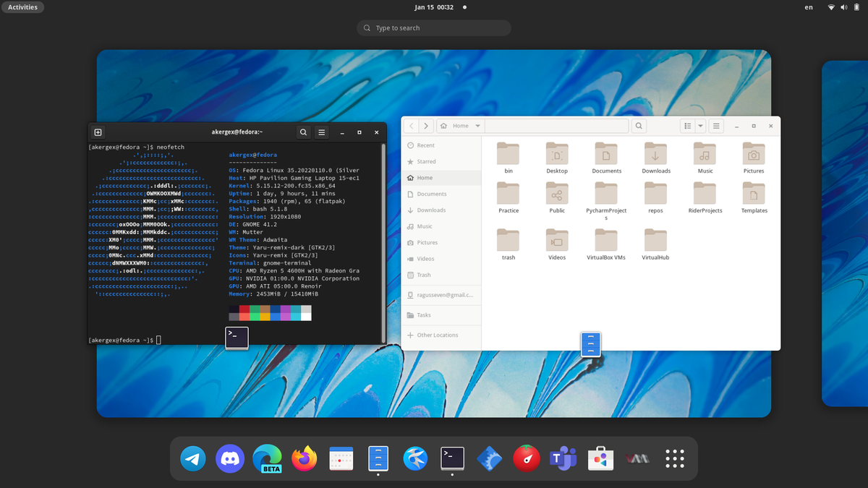The image size is (868, 488).
Task: Open Other Locations in the Files sidebar
Action: click(x=441, y=335)
